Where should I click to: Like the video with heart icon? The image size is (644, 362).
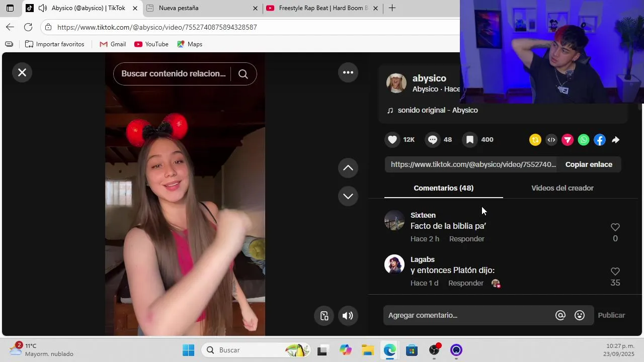pyautogui.click(x=392, y=140)
